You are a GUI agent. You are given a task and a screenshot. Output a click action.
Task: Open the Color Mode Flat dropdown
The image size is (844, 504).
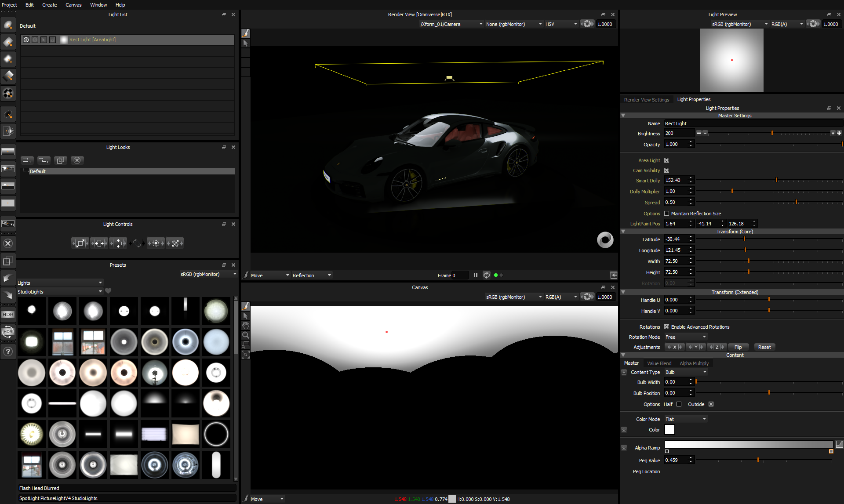tap(685, 419)
